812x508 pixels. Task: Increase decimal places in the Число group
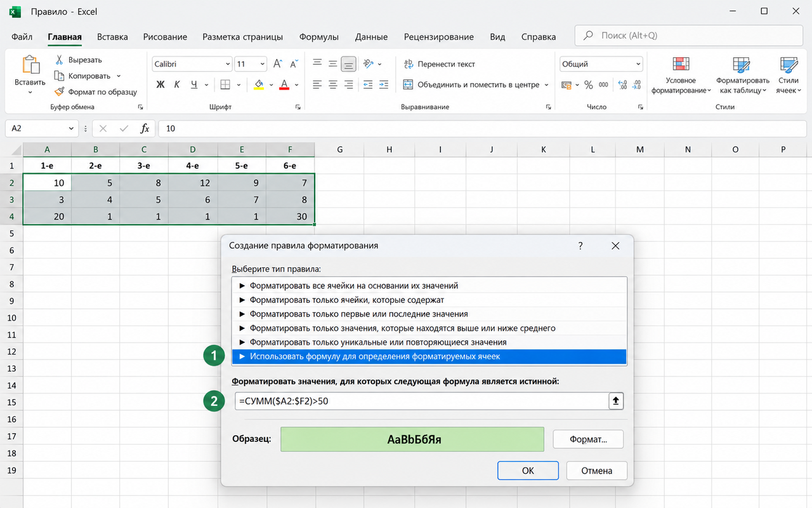(x=622, y=84)
